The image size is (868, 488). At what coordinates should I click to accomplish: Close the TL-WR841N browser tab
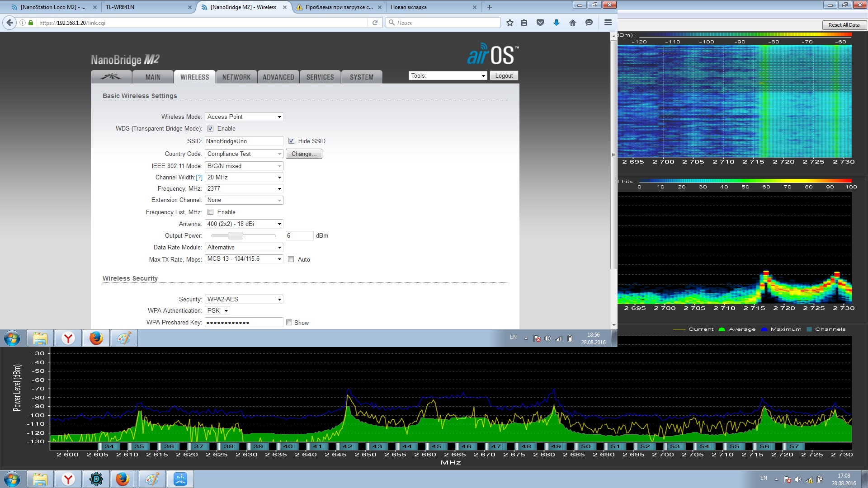click(190, 7)
